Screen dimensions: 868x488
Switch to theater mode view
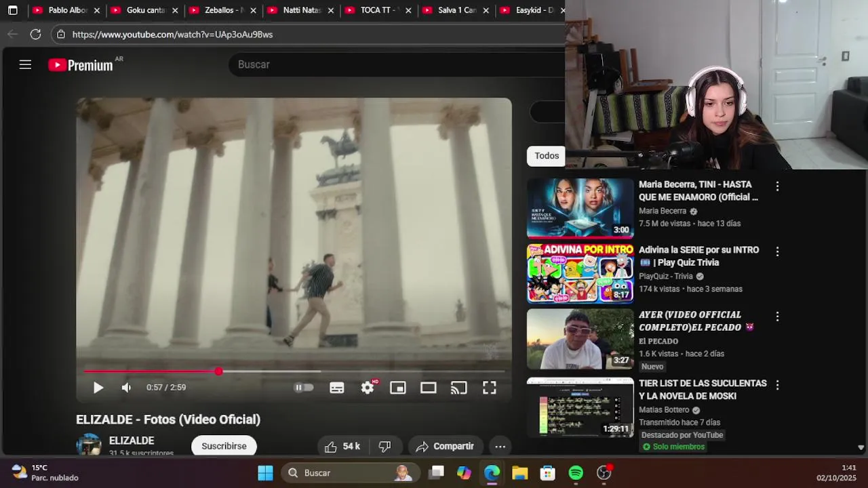(x=429, y=388)
